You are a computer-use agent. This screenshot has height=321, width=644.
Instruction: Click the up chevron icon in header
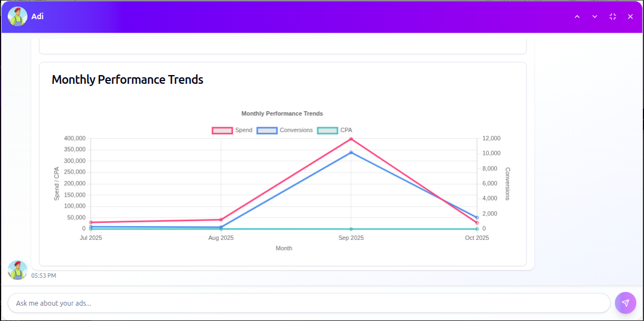coord(577,16)
